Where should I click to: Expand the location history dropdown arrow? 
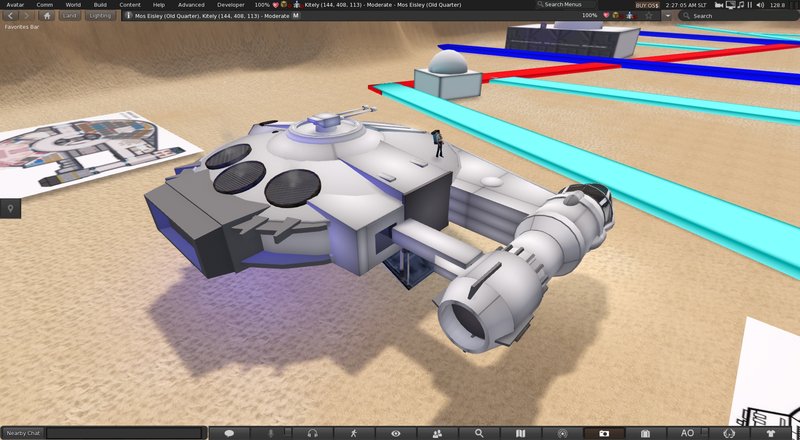point(668,16)
